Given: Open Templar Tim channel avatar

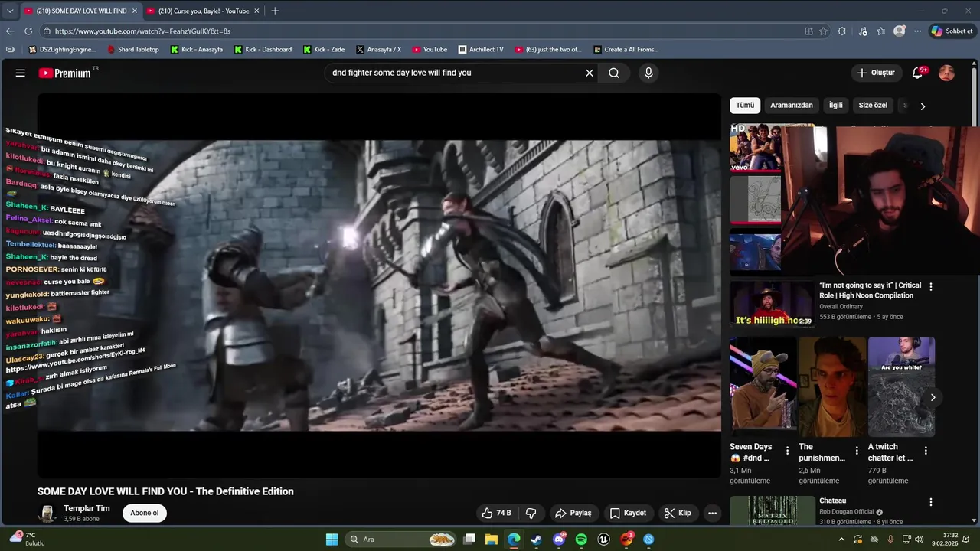Looking at the screenshot, I should click(x=47, y=513).
